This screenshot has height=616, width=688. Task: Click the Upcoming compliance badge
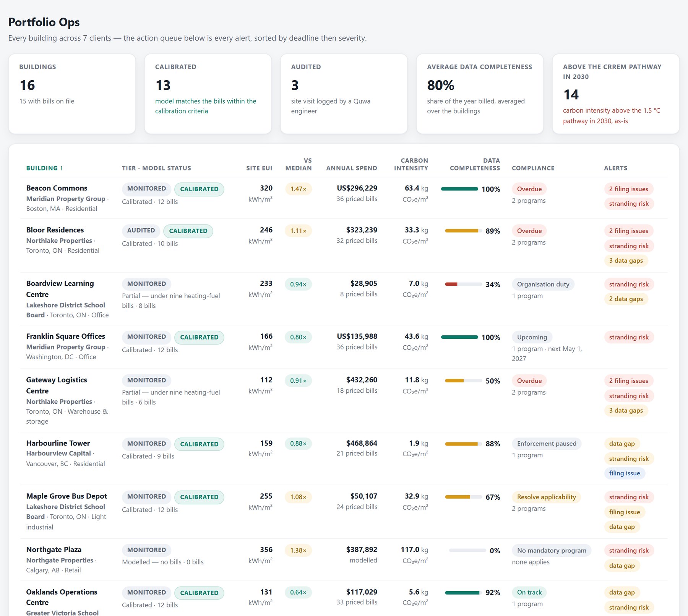pos(532,337)
